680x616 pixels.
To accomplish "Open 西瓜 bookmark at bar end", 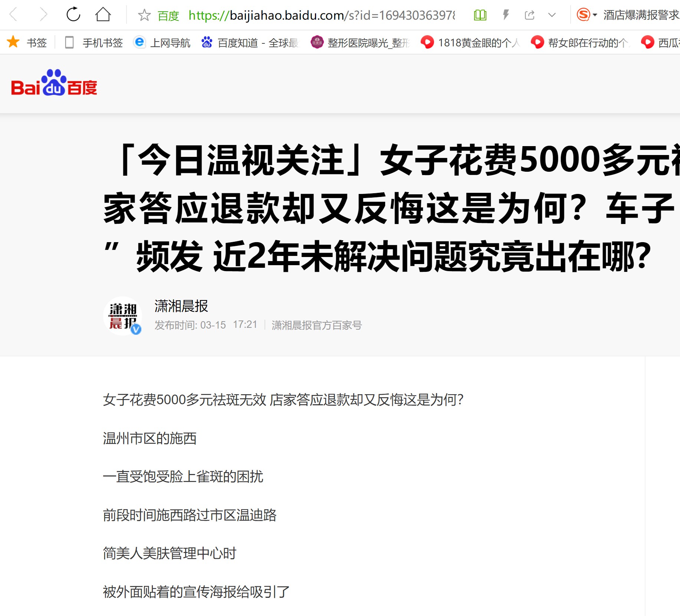I will (x=660, y=43).
